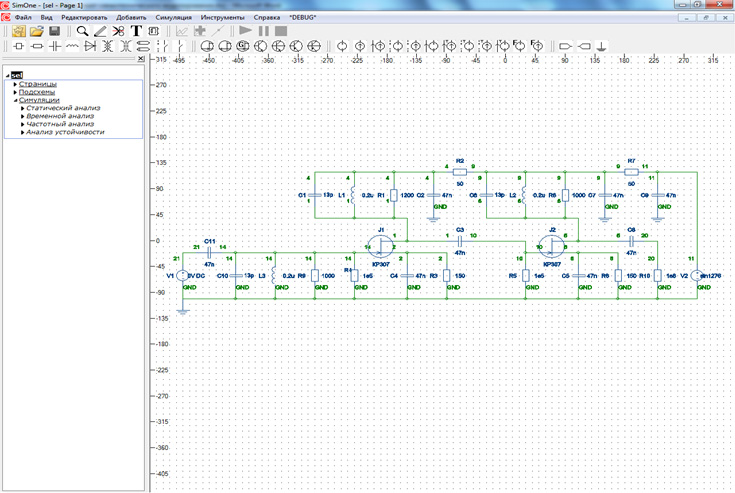Expand the Подсхемы tree node arrow
735x493 pixels.
15,92
